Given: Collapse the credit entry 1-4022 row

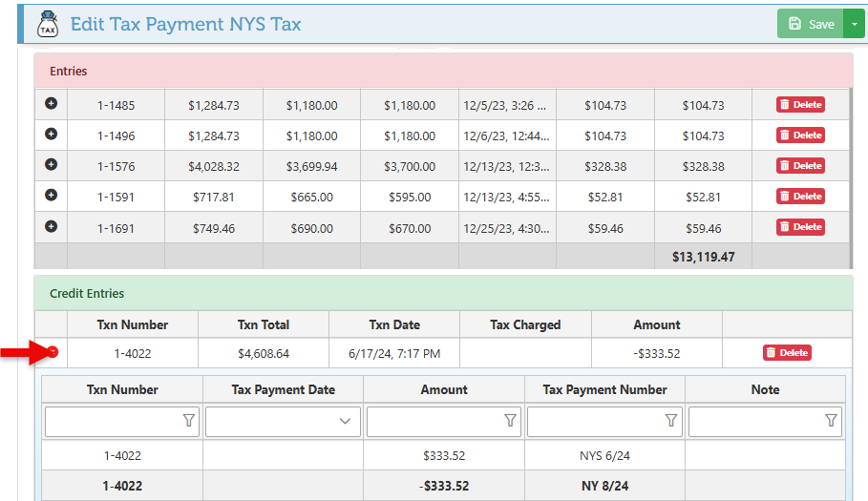Looking at the screenshot, I should pos(53,353).
